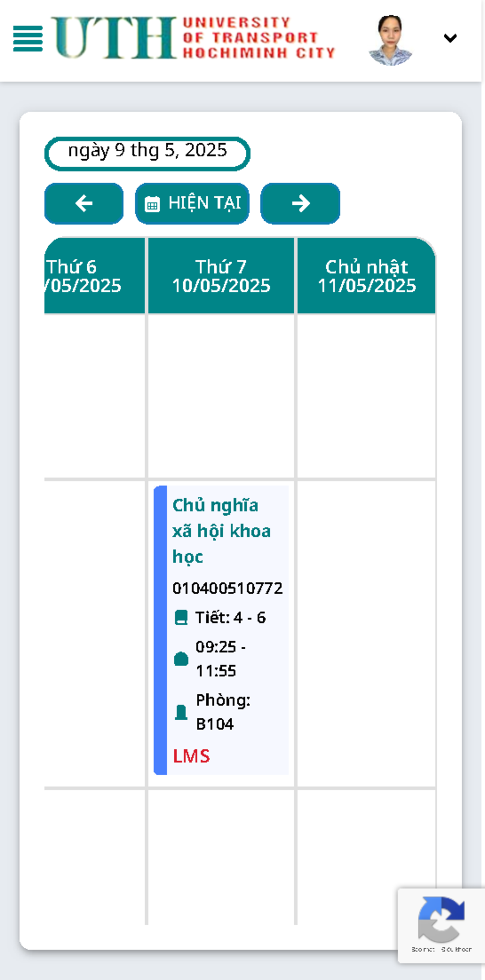Open the LMS link on the class card
This screenshot has height=980, width=485.
[x=192, y=756]
